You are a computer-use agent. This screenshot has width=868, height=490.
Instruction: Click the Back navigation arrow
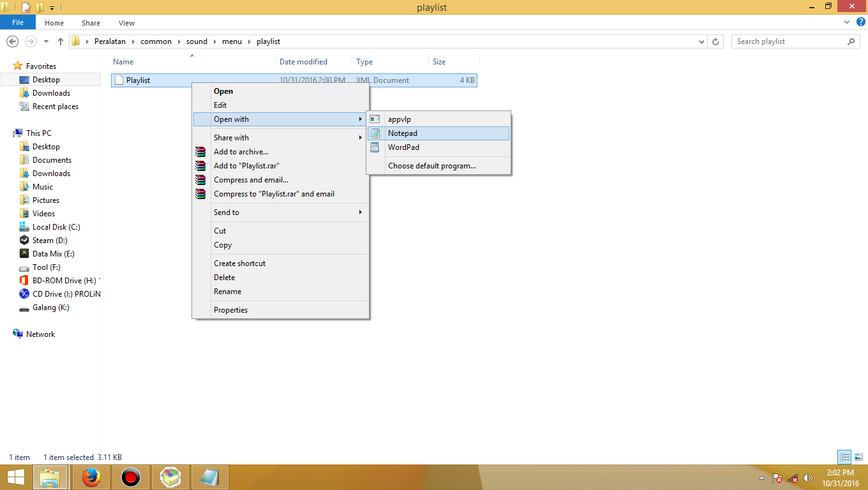pyautogui.click(x=12, y=41)
